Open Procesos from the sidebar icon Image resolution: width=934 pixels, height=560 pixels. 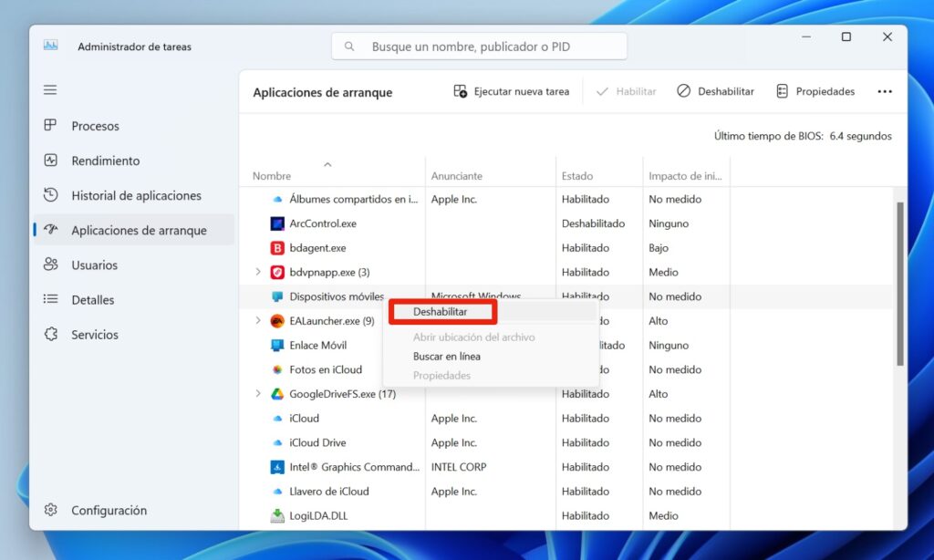(x=50, y=125)
